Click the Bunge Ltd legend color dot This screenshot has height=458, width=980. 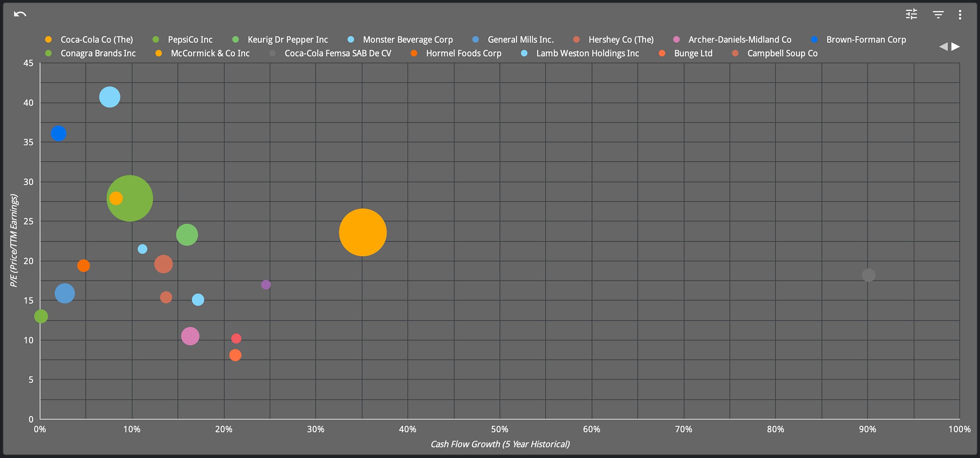click(x=662, y=54)
